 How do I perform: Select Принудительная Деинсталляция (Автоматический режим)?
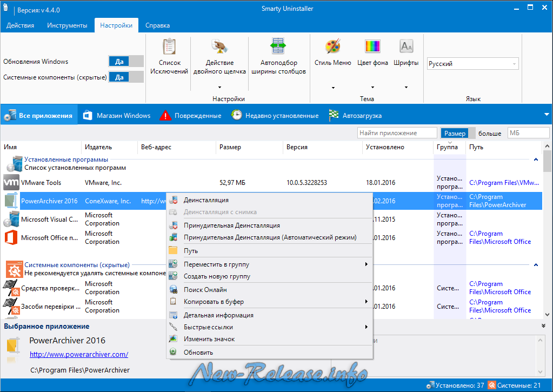269,237
